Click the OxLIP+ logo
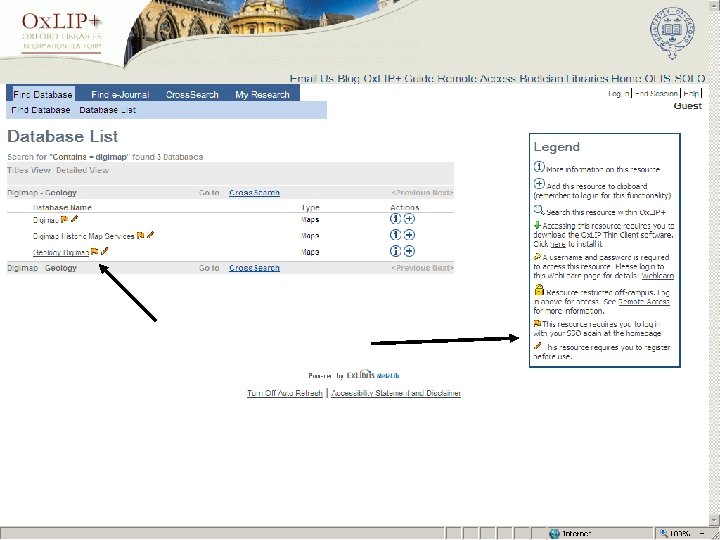 pyautogui.click(x=62, y=32)
